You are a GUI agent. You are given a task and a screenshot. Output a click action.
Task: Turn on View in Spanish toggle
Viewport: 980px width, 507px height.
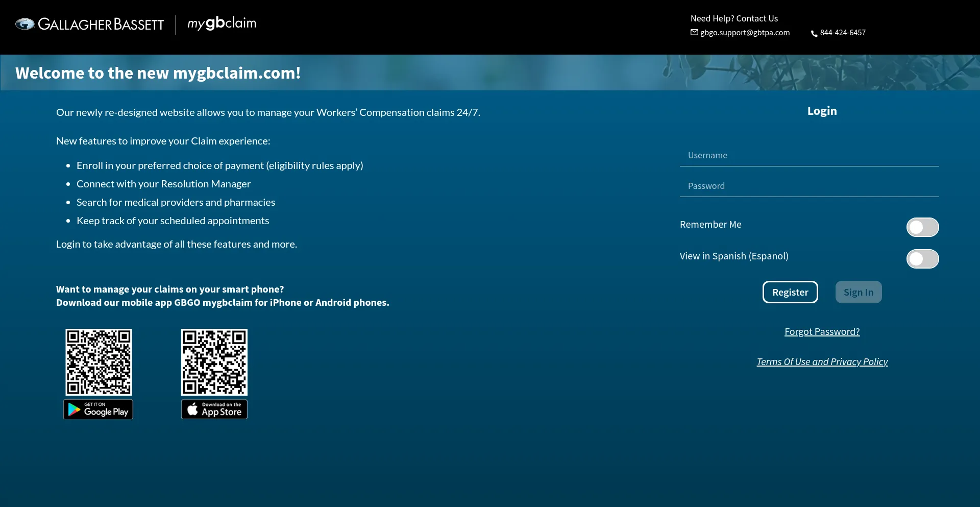click(922, 259)
